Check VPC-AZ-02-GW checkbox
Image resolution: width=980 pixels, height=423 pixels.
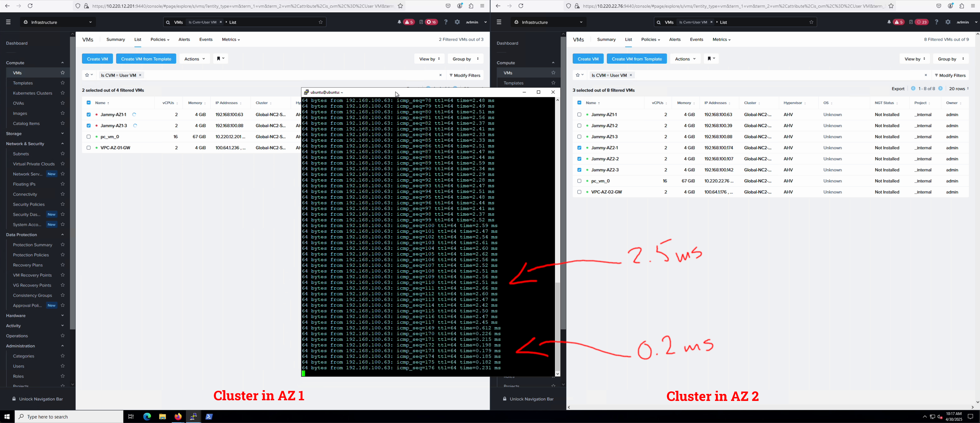579,192
